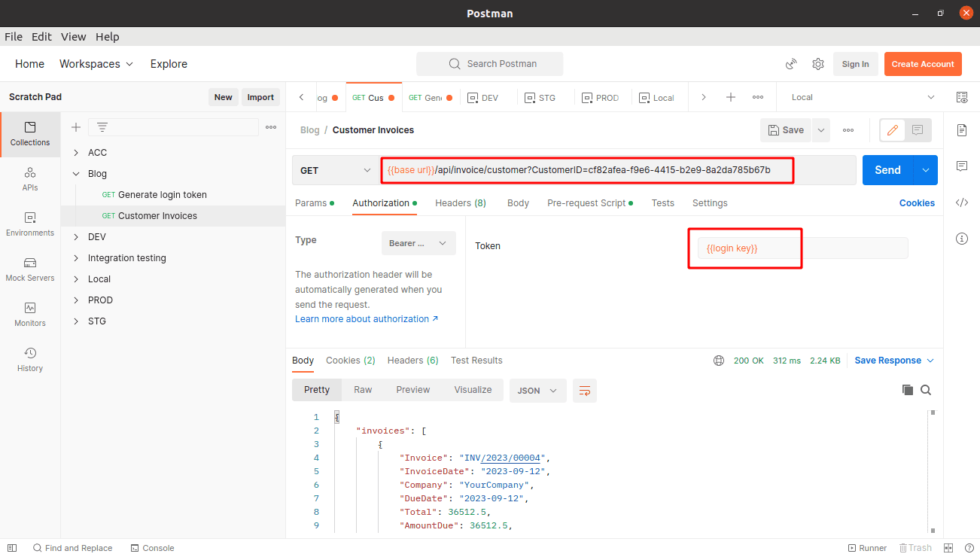Open the History sidebar panel
This screenshot has height=557, width=980.
pos(30,360)
